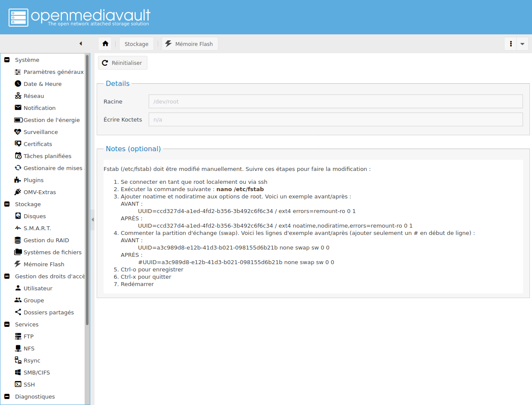
Task: Collapse the Stockage tree section
Action: pyautogui.click(x=6, y=204)
